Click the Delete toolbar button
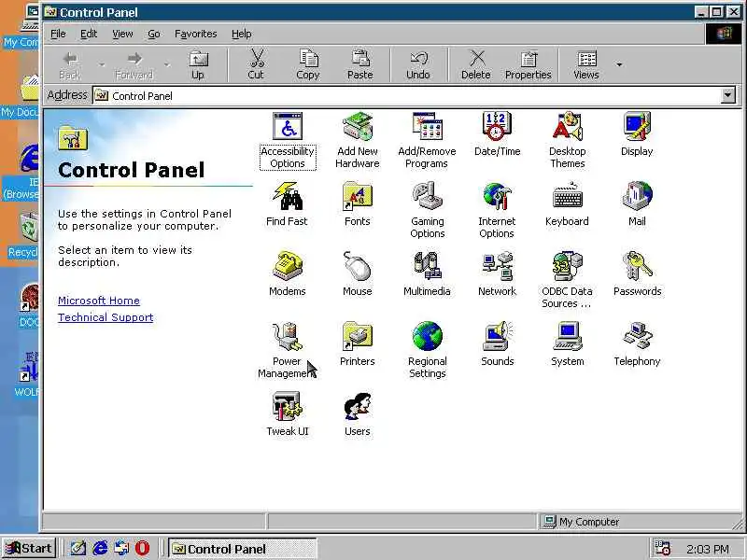Viewport: 747px width, 560px height. tap(476, 65)
